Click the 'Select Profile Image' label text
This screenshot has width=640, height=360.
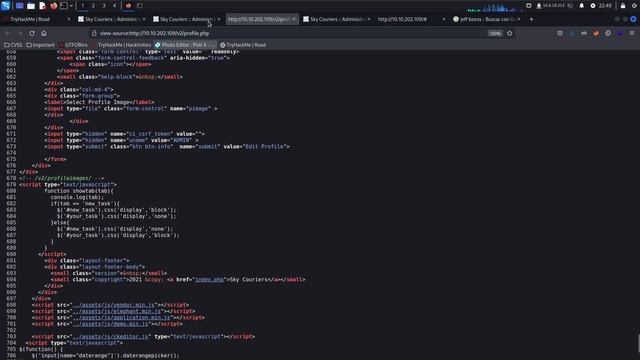(99, 102)
